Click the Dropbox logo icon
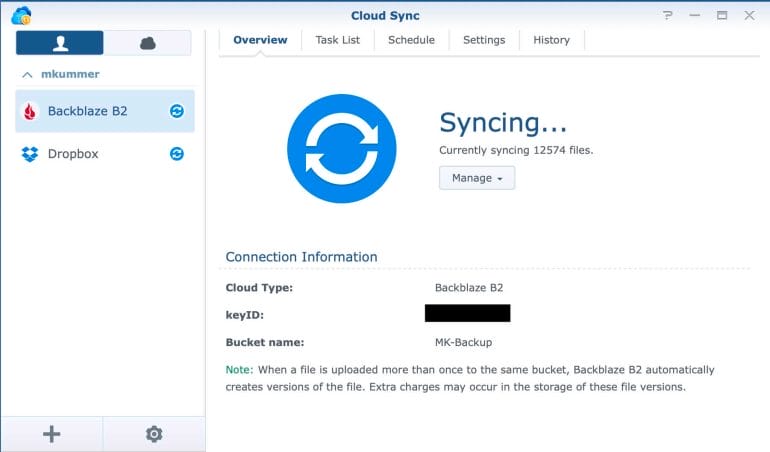The height and width of the screenshot is (452, 770). tap(29, 154)
